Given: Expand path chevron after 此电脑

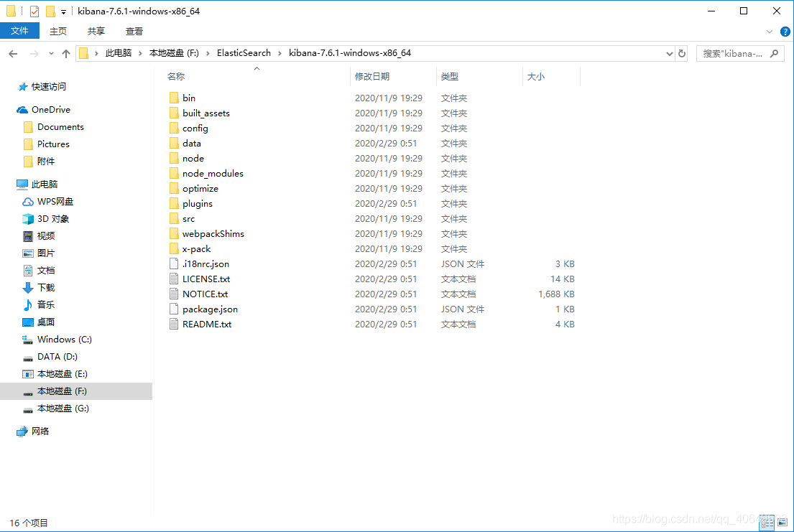Looking at the screenshot, I should (140, 53).
